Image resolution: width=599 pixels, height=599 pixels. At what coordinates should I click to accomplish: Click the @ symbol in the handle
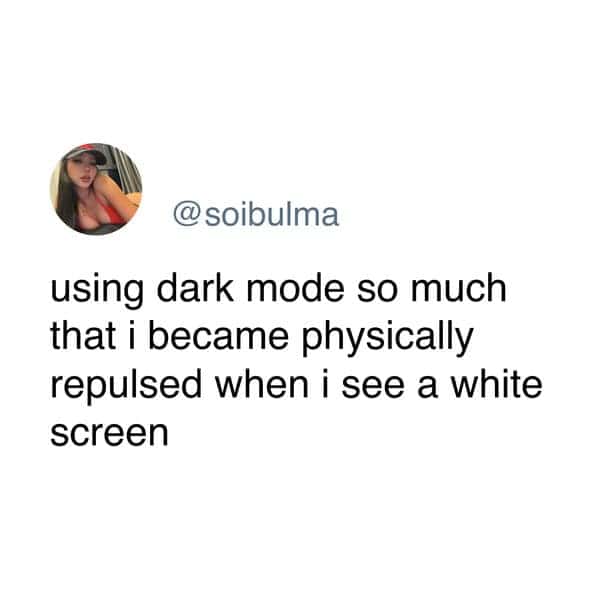187,215
